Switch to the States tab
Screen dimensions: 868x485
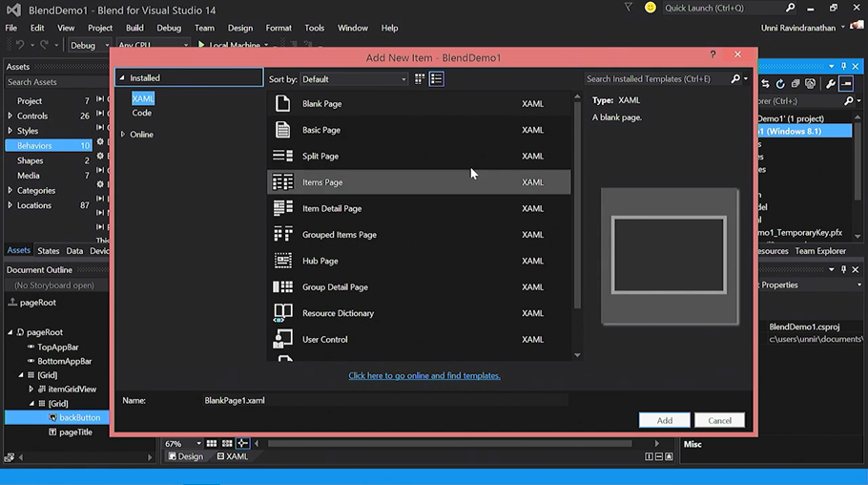[48, 250]
